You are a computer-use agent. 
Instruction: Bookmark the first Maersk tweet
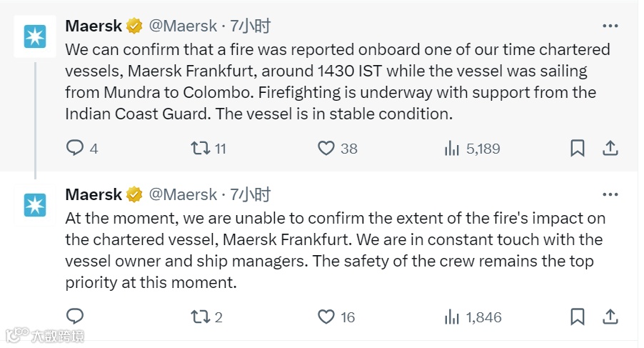click(x=578, y=148)
